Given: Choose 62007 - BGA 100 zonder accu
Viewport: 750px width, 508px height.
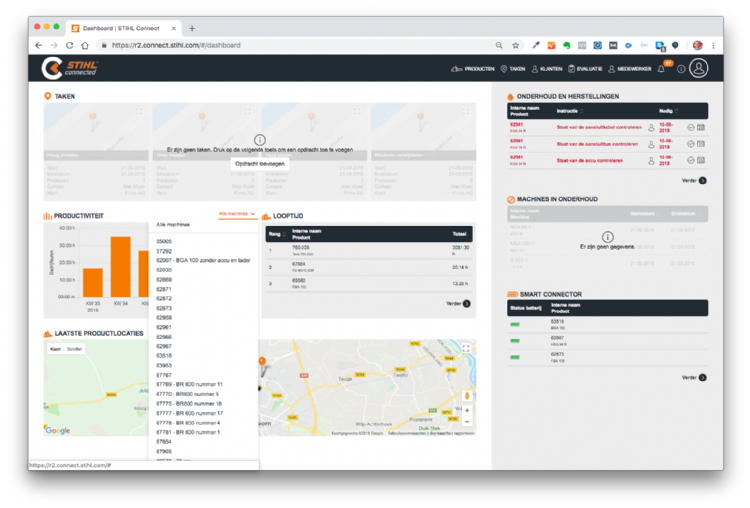Looking at the screenshot, I should click(x=203, y=260).
